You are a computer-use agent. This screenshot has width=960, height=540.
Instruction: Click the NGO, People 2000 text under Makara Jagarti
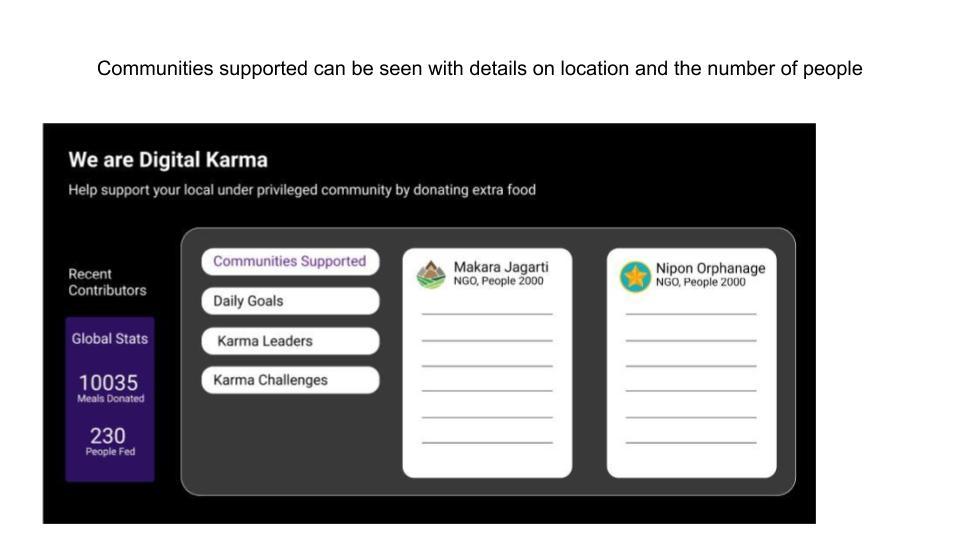[498, 282]
